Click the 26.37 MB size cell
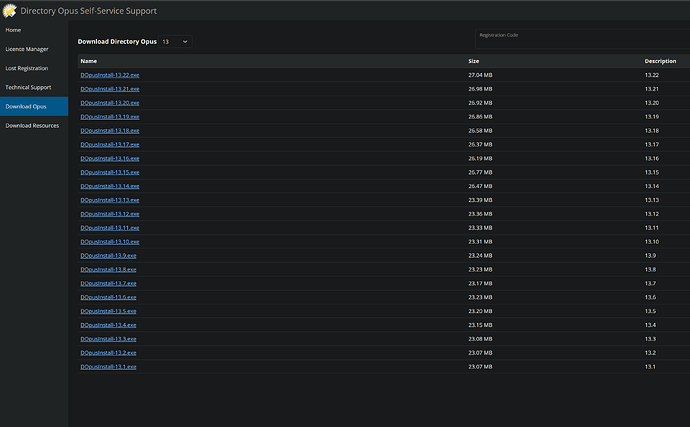Screen dimensions: 690x427 480,144
